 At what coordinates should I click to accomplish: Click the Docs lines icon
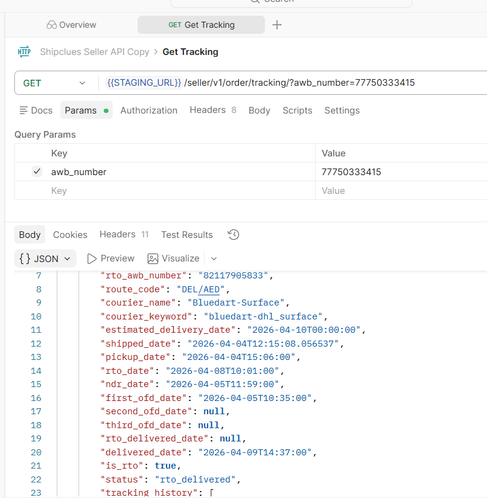pyautogui.click(x=23, y=110)
